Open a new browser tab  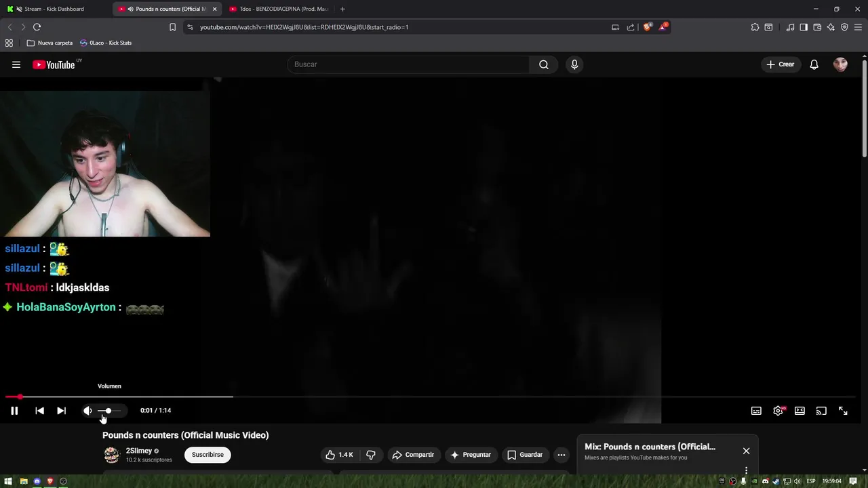342,9
